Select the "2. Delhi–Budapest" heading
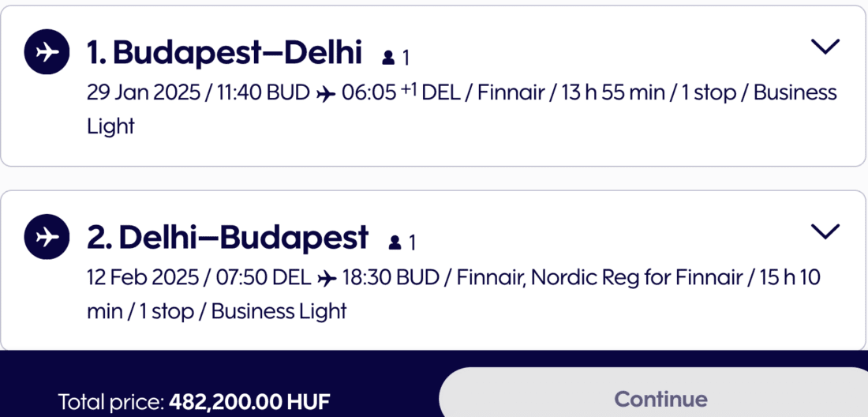Screen dimensions: 868x417 click(x=228, y=237)
